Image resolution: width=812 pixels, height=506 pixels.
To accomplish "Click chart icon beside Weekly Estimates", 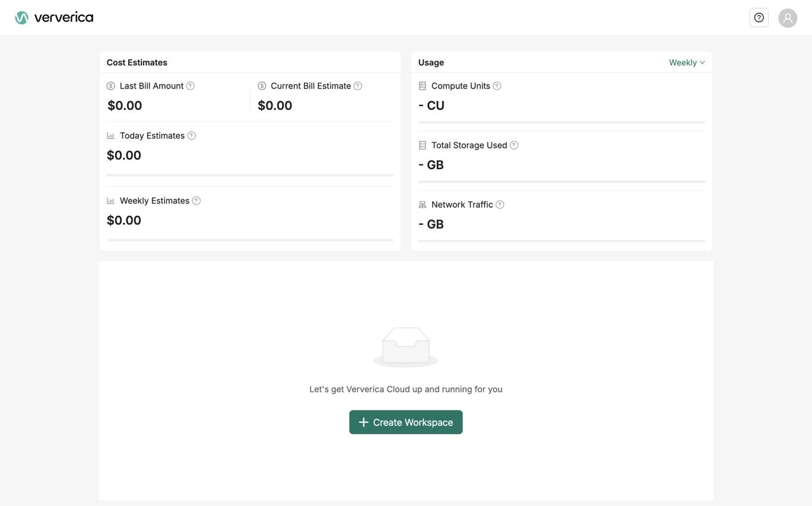I will (111, 201).
